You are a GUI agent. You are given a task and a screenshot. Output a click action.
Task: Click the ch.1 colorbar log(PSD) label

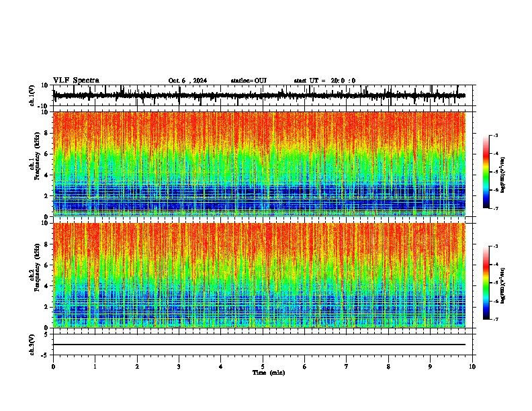coord(502,175)
